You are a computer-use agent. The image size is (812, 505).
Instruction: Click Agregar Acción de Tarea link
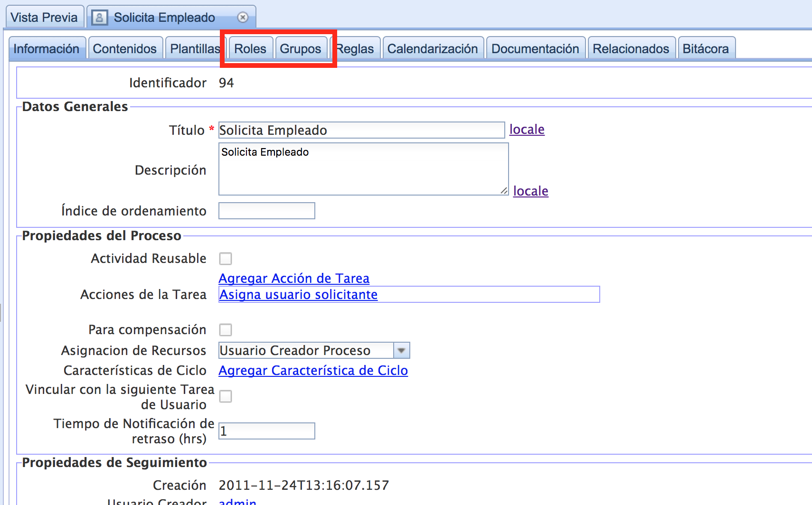(294, 278)
